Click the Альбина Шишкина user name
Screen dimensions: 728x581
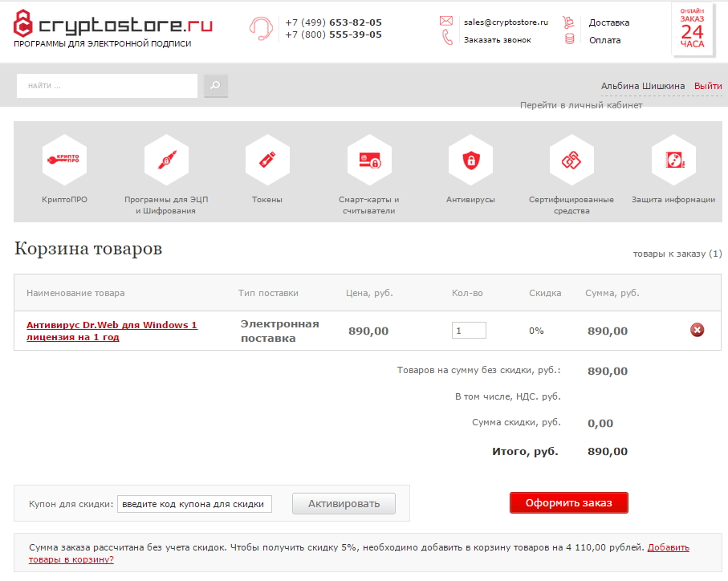pyautogui.click(x=643, y=86)
